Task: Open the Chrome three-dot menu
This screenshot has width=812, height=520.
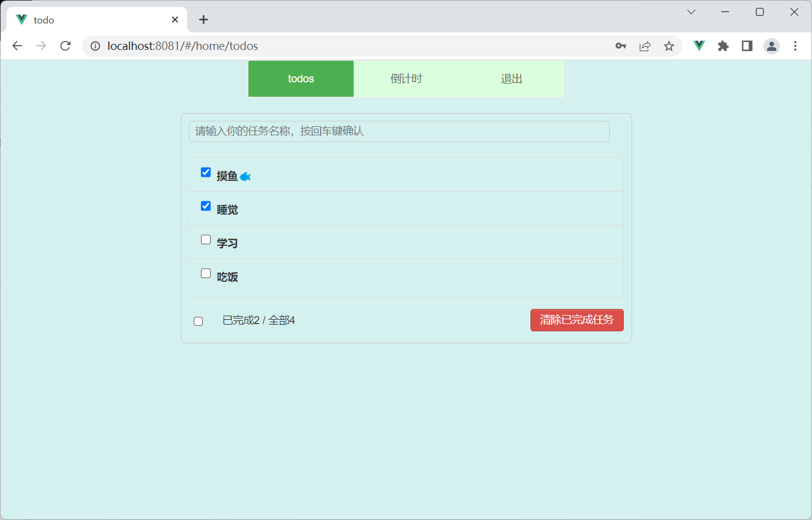Action: 796,46
